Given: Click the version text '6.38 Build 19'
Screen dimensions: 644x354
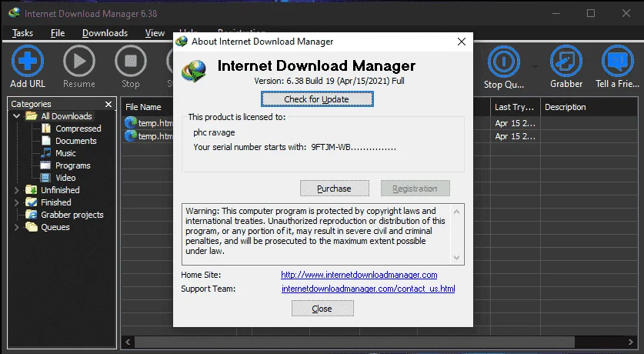Looking at the screenshot, I should click(311, 81).
